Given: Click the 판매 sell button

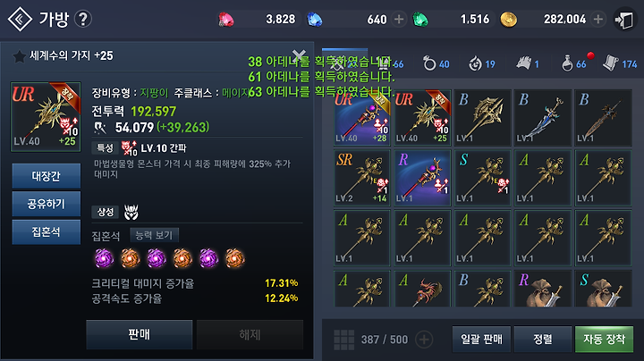Looking at the screenshot, I should tap(140, 334).
